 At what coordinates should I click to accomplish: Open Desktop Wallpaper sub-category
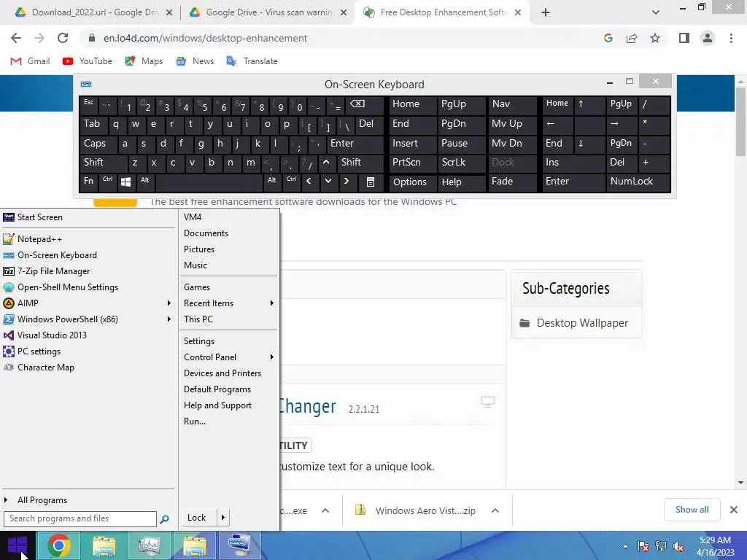582,323
